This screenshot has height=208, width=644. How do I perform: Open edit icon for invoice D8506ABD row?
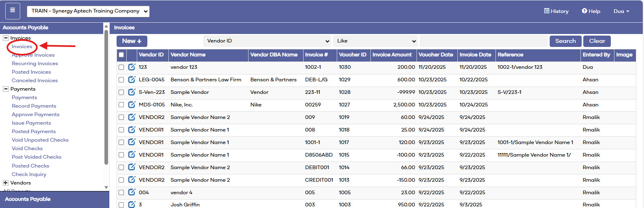[x=132, y=155]
